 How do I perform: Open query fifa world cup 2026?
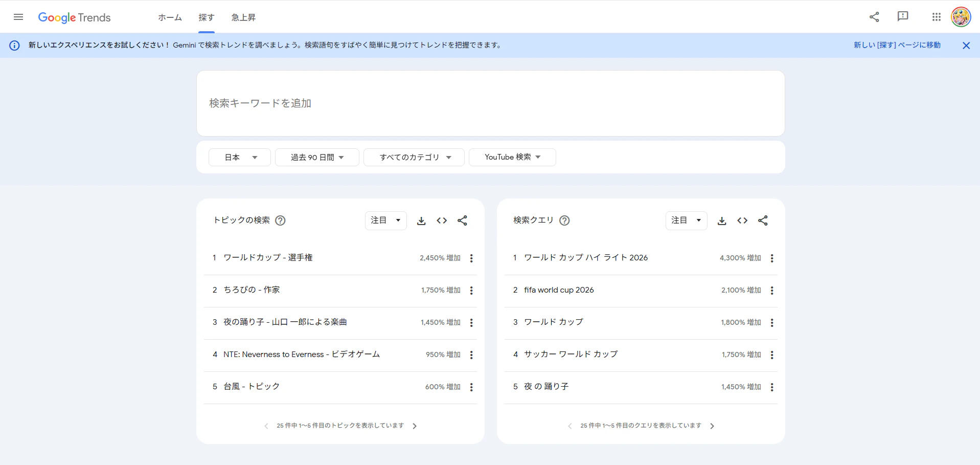[559, 290]
